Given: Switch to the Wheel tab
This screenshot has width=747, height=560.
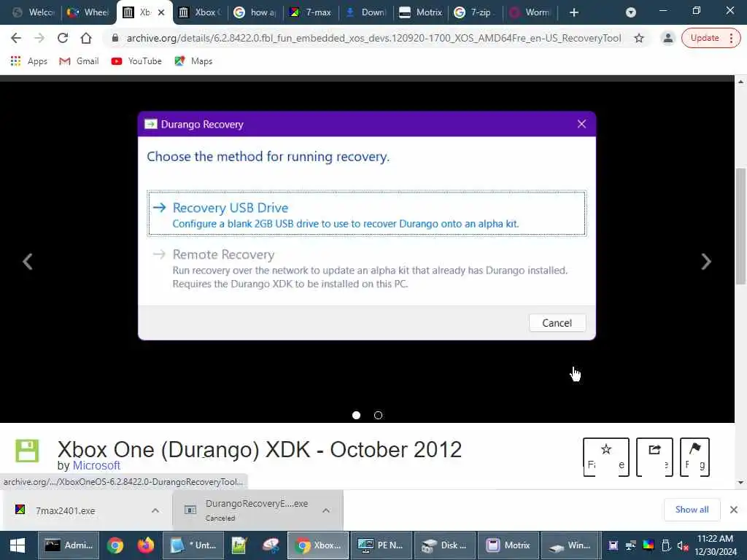Looking at the screenshot, I should coord(88,12).
